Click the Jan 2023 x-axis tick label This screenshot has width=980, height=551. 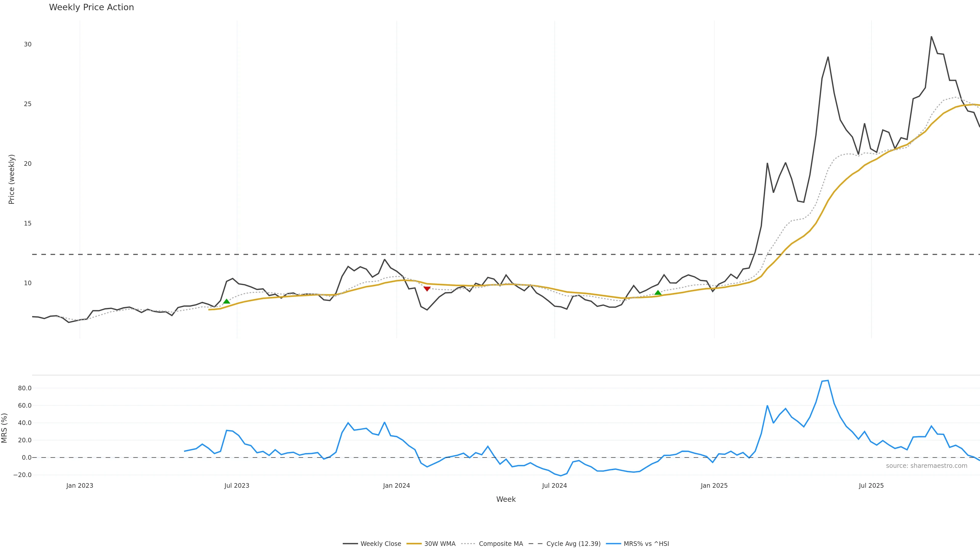click(x=80, y=486)
